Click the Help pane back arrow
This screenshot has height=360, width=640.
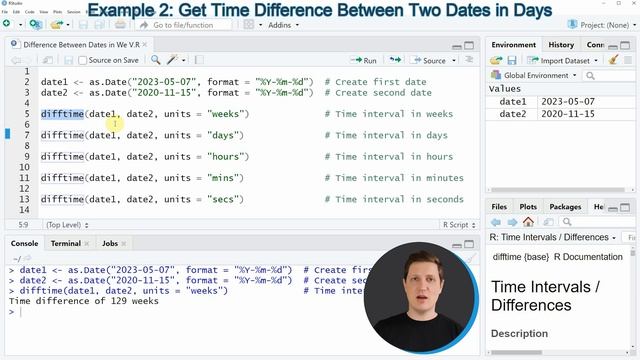pos(496,222)
